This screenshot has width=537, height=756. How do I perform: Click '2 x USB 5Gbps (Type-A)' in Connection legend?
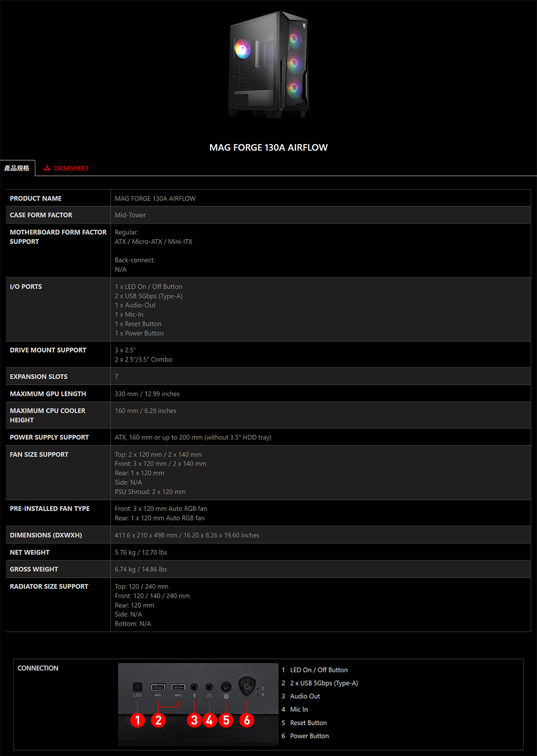coord(324,683)
